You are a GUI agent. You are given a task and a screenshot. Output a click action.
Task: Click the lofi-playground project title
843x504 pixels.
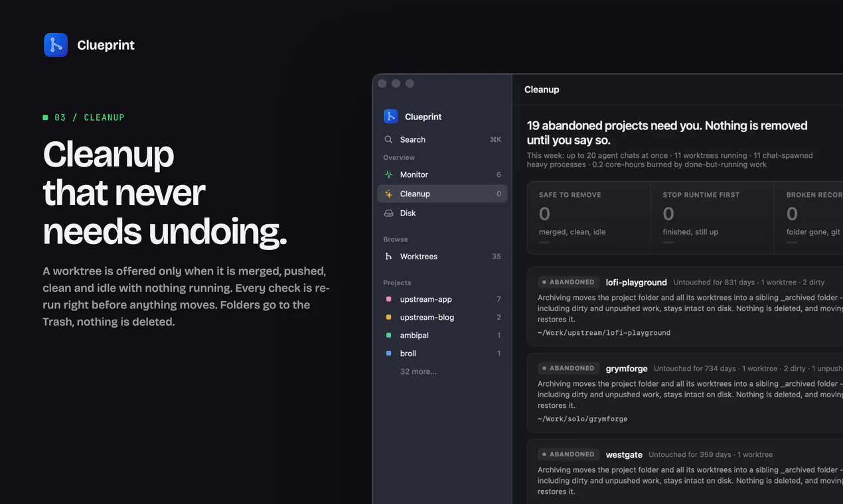pyautogui.click(x=636, y=283)
